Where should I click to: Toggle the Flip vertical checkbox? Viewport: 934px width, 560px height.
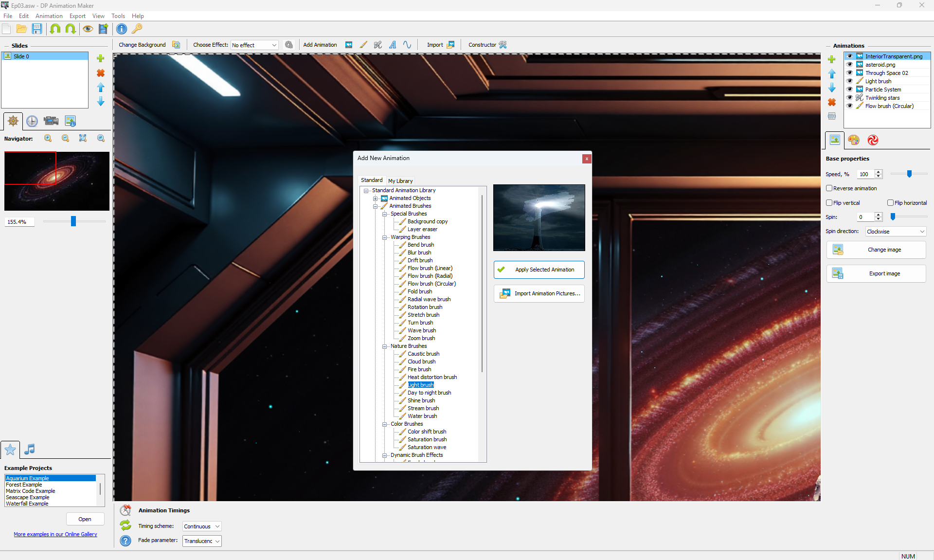829,203
